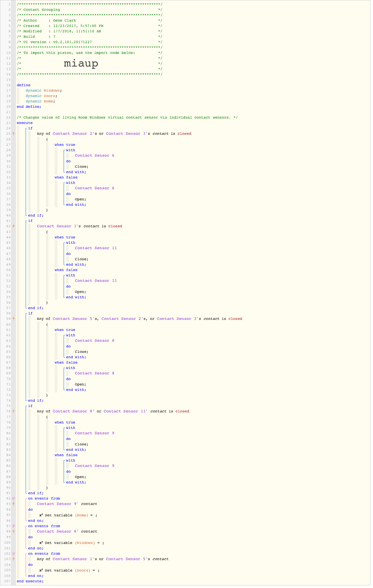Select 'Contact Sensor 8' on line 69

click(x=95, y=373)
